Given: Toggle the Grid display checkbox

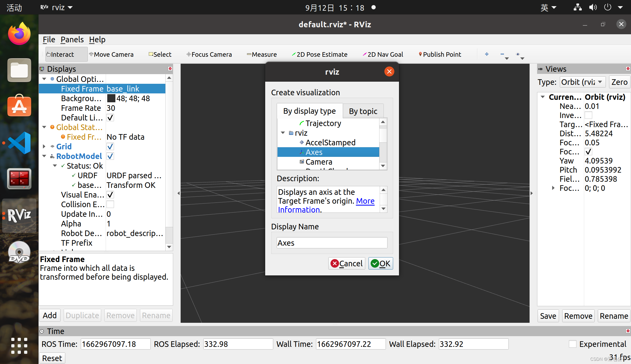Looking at the screenshot, I should coord(110,146).
